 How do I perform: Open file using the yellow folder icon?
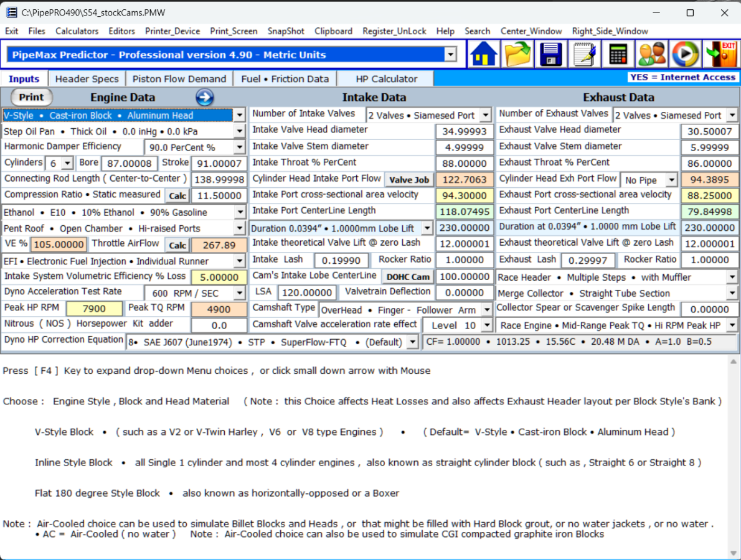pos(517,55)
